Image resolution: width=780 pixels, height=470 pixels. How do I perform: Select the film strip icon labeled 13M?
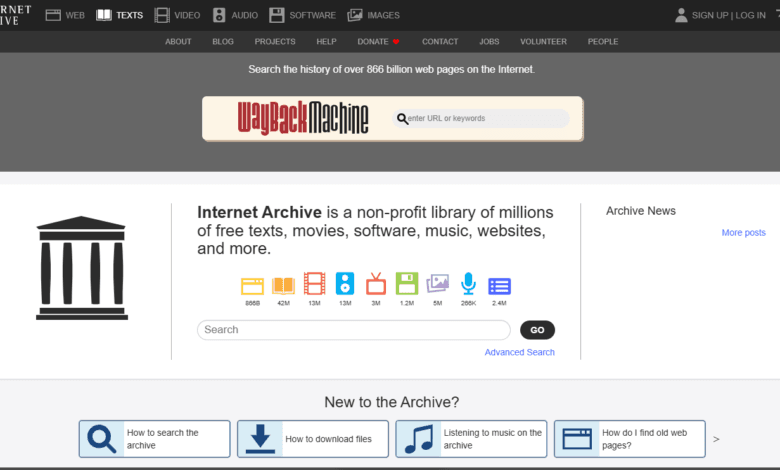(x=314, y=284)
